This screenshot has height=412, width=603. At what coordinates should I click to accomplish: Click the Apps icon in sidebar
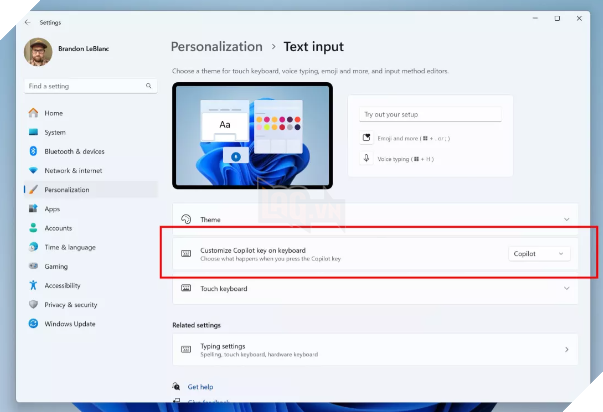[33, 209]
